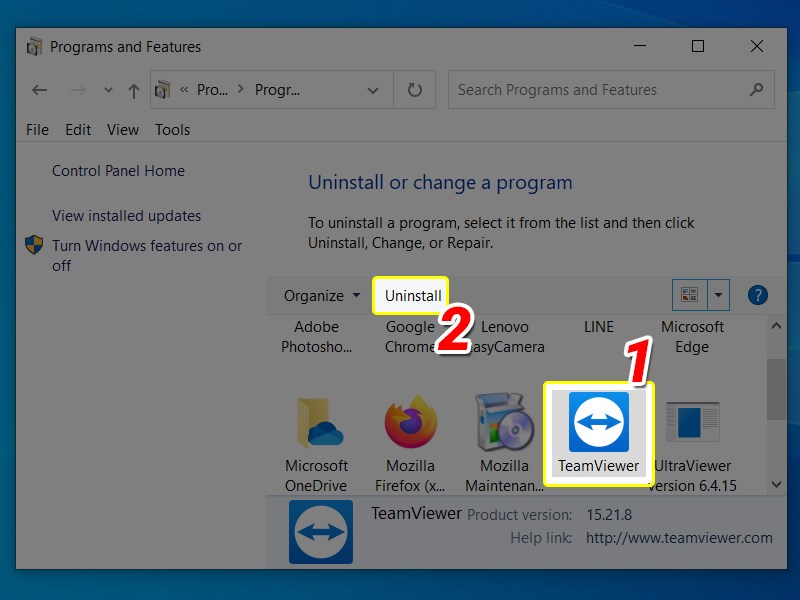This screenshot has width=800, height=600.
Task: Click the Uninstall button
Action: (x=412, y=295)
